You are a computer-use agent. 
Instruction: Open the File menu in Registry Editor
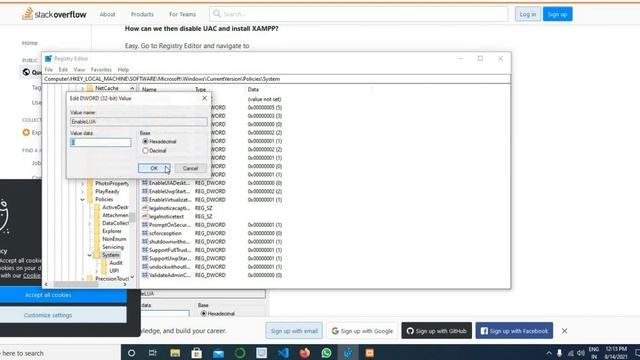[x=49, y=70]
